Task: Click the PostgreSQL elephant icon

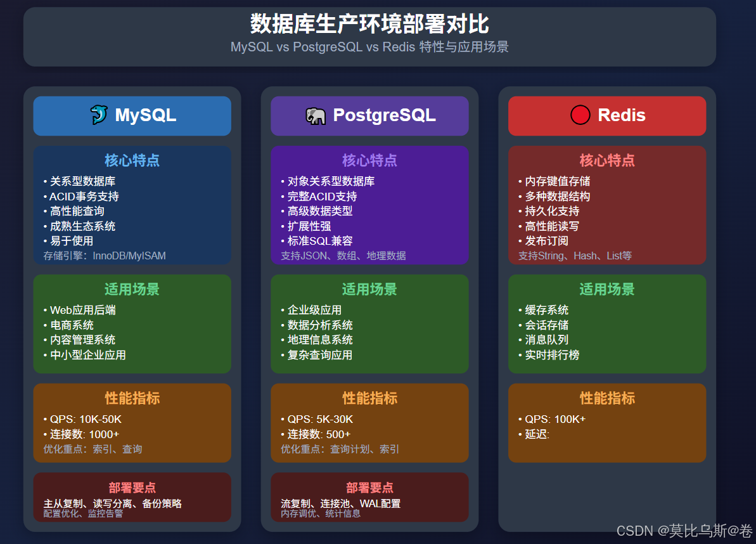Action: (316, 116)
